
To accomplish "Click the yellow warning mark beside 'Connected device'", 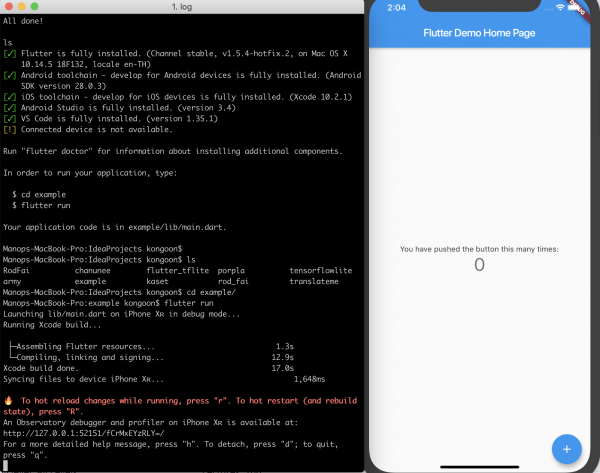I will point(10,130).
